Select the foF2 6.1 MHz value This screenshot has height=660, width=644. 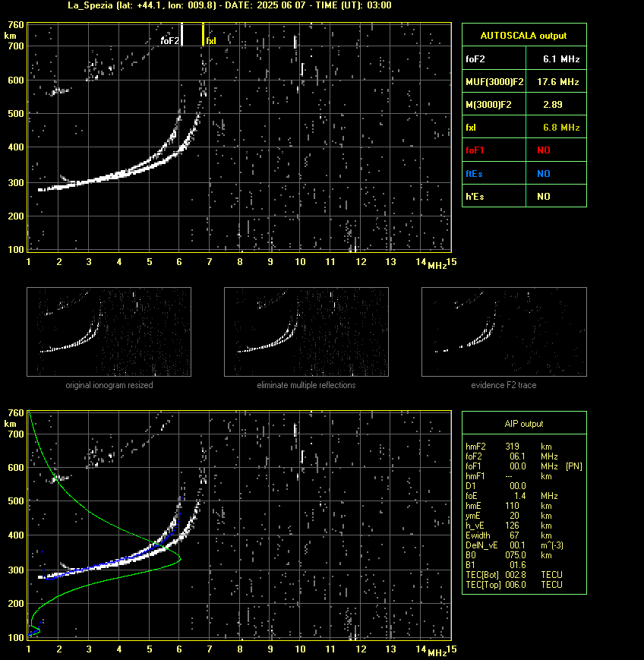pos(561,59)
